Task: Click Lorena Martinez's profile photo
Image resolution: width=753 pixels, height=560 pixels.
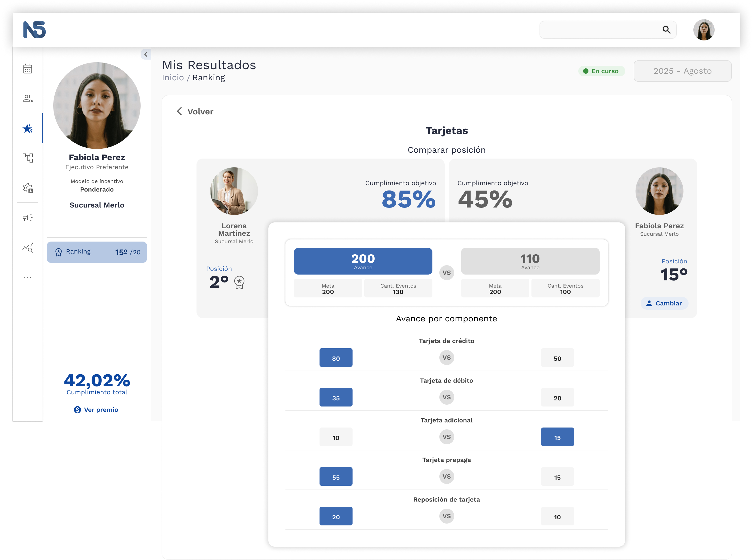Action: pos(234,191)
